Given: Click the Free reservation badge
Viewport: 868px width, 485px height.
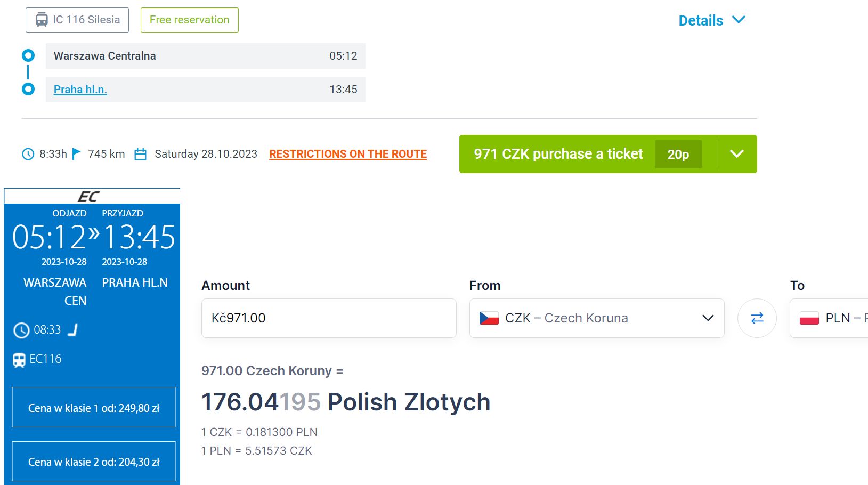Looking at the screenshot, I should (189, 20).
